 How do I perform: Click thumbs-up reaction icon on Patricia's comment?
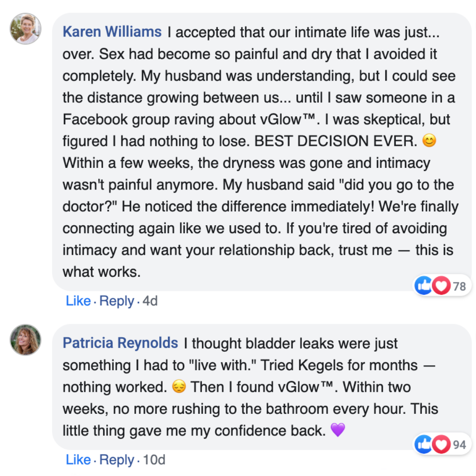[x=424, y=445]
